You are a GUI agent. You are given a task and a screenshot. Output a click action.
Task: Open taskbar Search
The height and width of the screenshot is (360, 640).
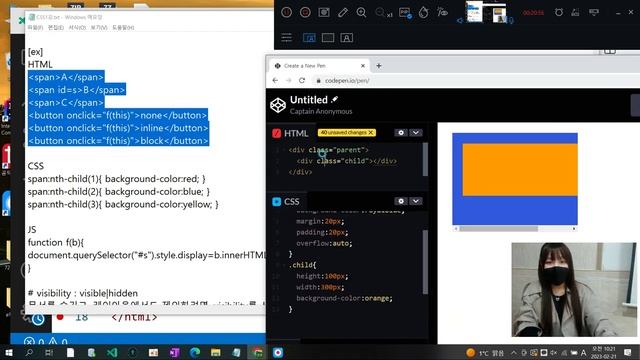pyautogui.click(x=29, y=353)
